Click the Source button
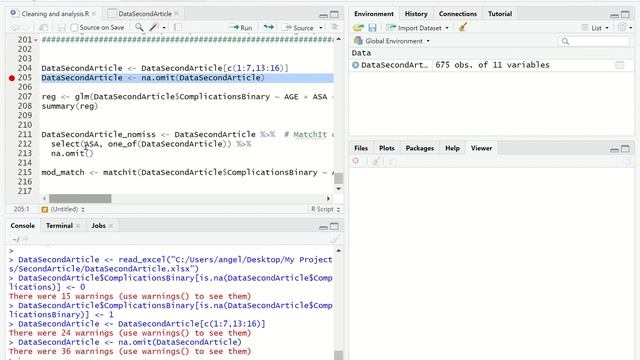 click(300, 28)
